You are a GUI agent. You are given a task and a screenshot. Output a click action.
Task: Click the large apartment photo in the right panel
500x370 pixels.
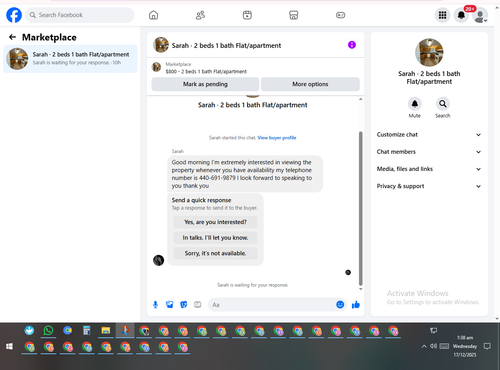point(429,52)
